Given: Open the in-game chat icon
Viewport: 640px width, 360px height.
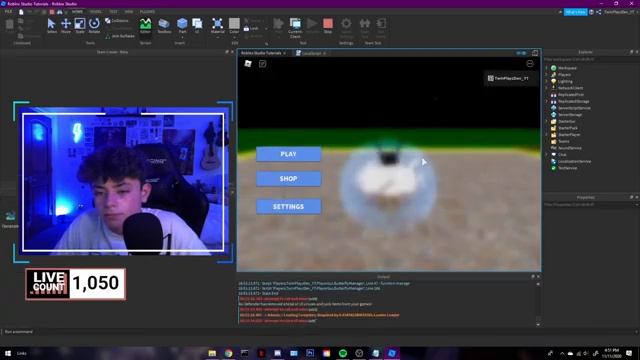Looking at the screenshot, I should 262,64.
